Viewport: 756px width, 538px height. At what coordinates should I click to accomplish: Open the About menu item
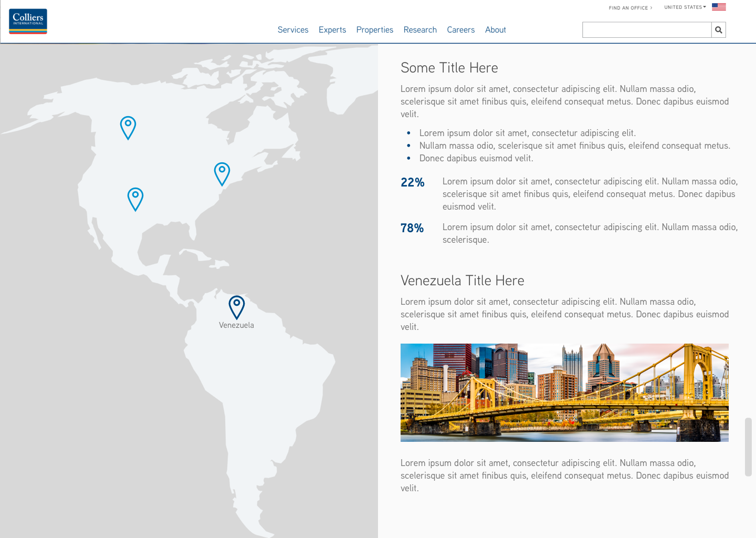tap(495, 30)
